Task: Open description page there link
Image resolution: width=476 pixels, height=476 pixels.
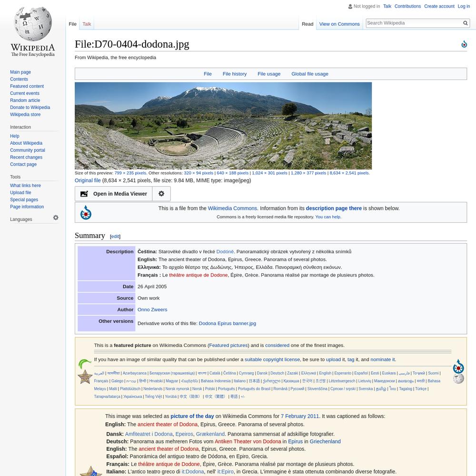Action: [334, 208]
